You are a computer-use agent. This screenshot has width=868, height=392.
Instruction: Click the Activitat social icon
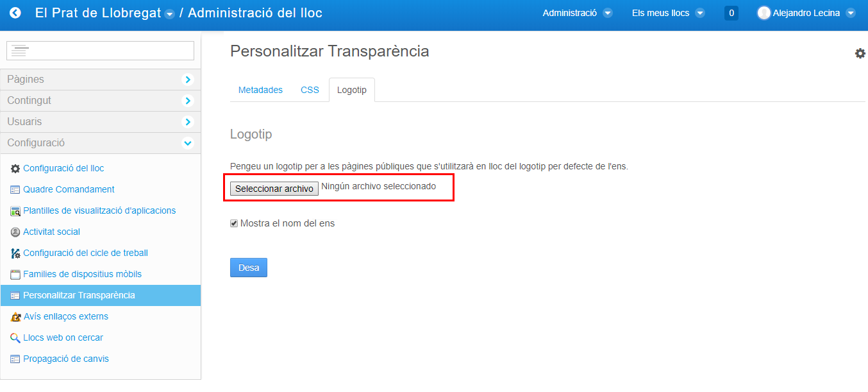[15, 232]
